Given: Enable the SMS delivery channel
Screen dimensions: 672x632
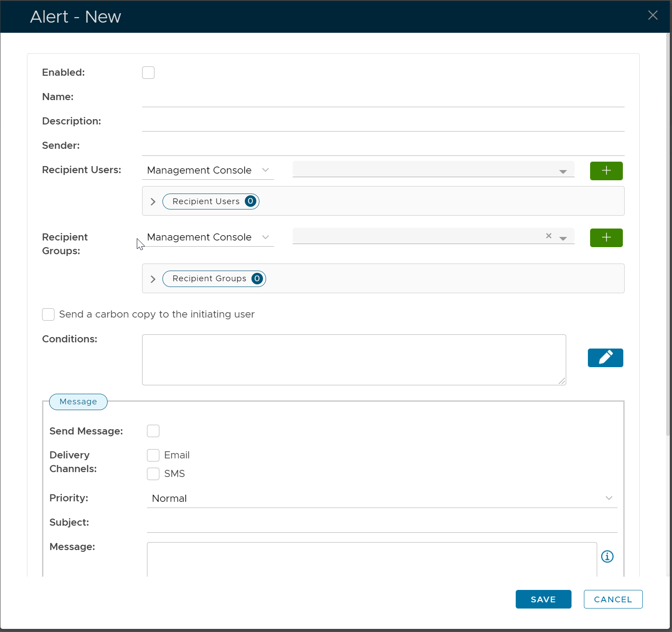Looking at the screenshot, I should pos(153,474).
